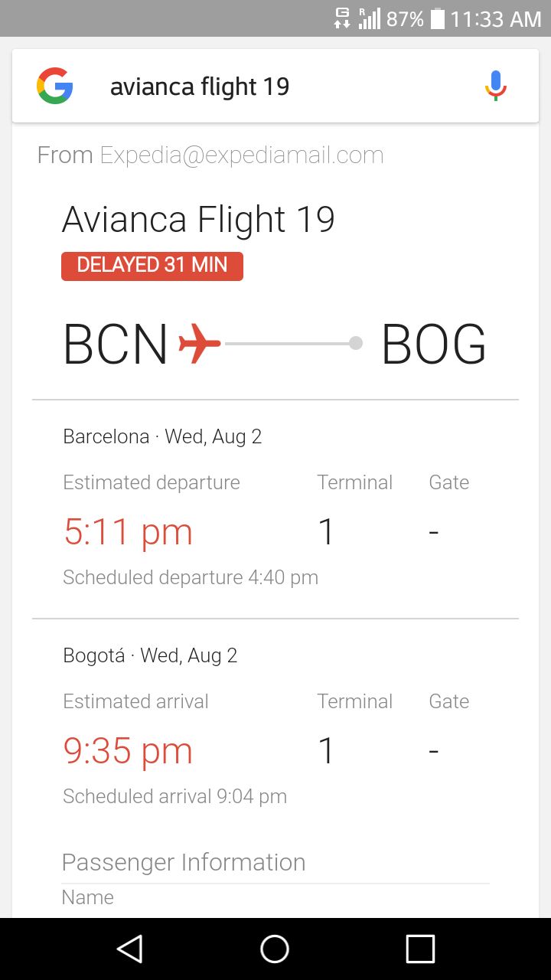Tap the battery status icon
This screenshot has height=980, width=551.
click(x=438, y=18)
